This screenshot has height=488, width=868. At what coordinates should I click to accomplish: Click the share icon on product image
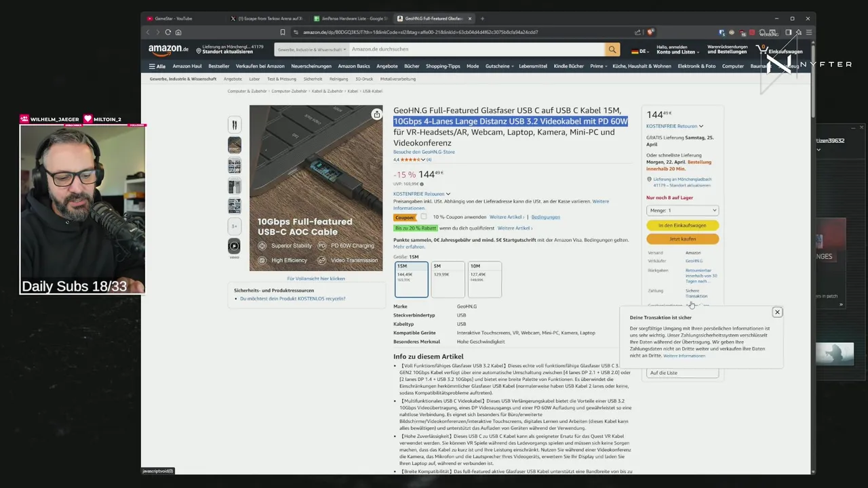[376, 115]
